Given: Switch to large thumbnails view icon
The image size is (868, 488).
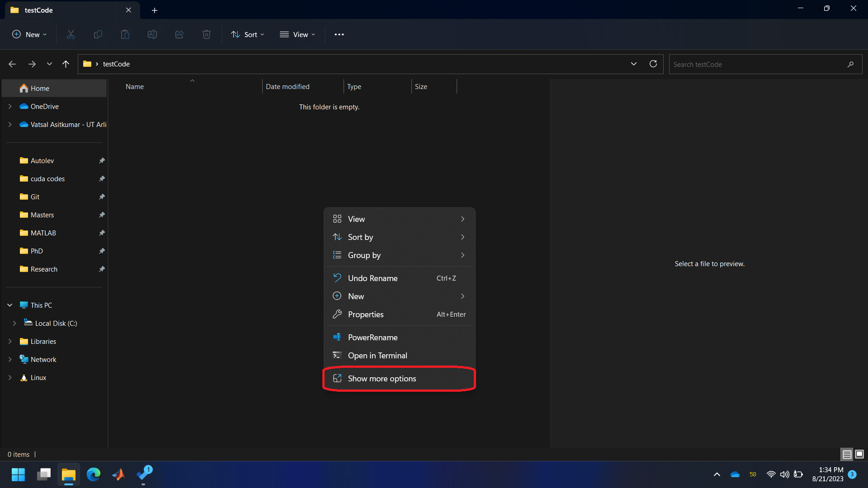Looking at the screenshot, I should [x=859, y=455].
